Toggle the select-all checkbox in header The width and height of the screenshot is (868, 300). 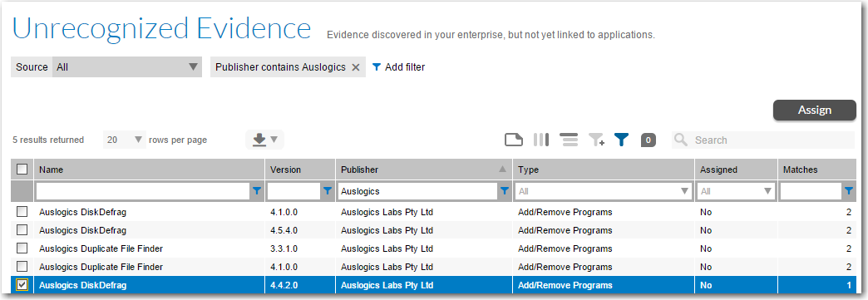tap(22, 170)
